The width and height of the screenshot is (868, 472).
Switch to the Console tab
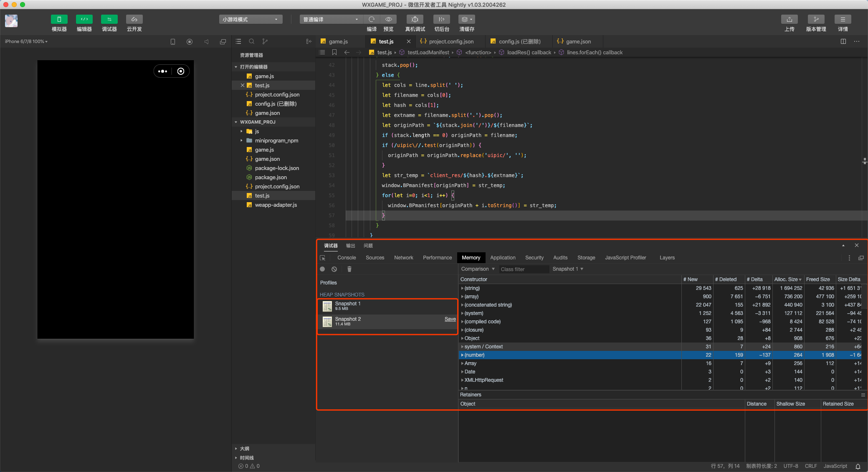tap(347, 258)
